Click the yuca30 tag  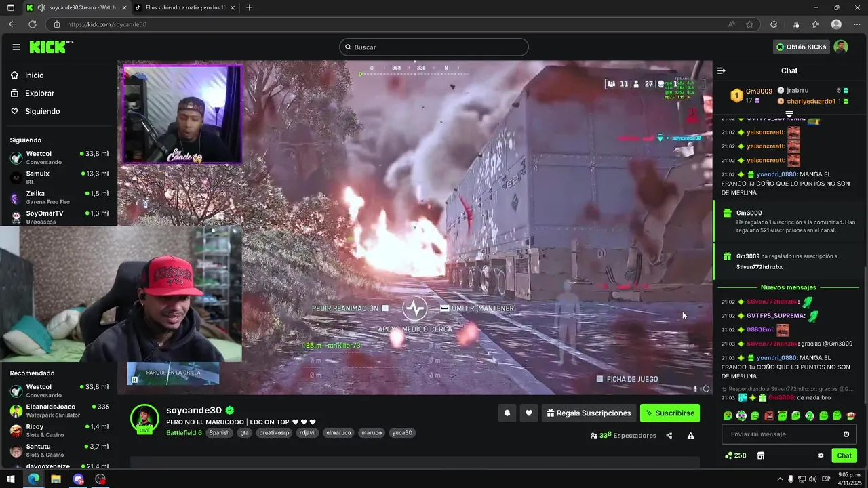[401, 432]
